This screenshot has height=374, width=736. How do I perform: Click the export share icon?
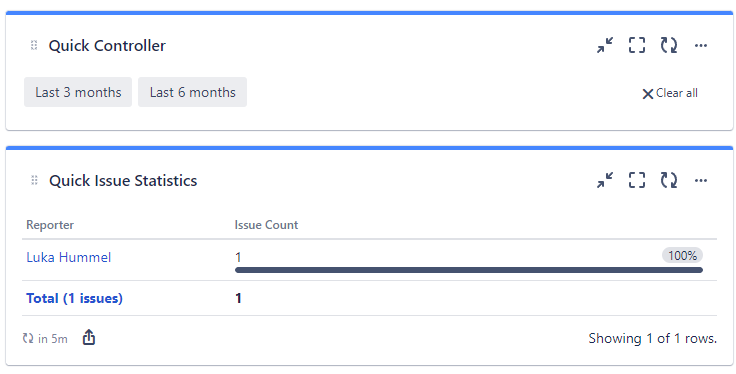(x=89, y=337)
